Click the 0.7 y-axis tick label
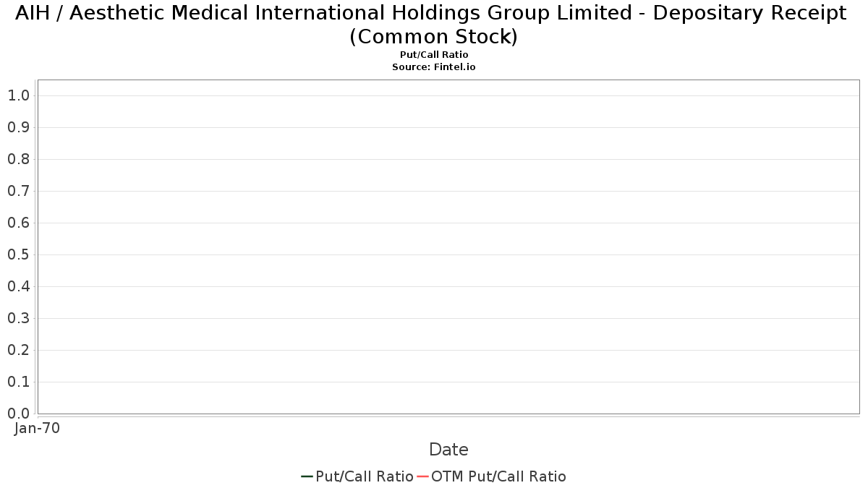Viewport: 868px width, 488px height. pyautogui.click(x=18, y=191)
